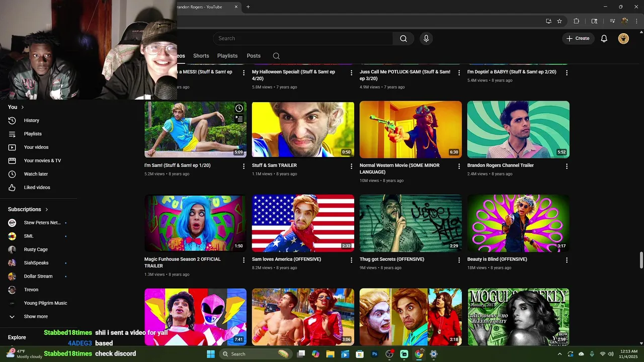
Task: Click the install app icon in address bar
Action: click(x=548, y=21)
